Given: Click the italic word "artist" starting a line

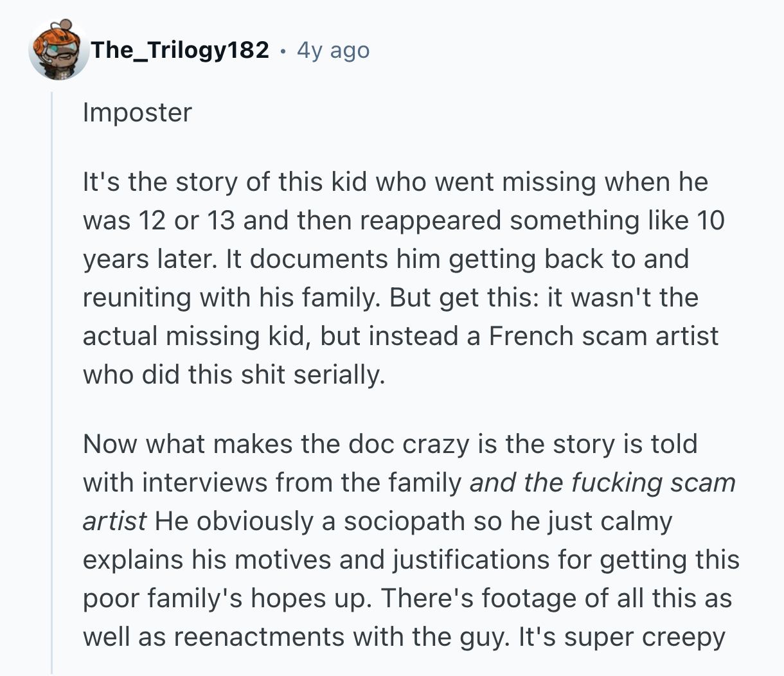Looking at the screenshot, I should 114,521.
